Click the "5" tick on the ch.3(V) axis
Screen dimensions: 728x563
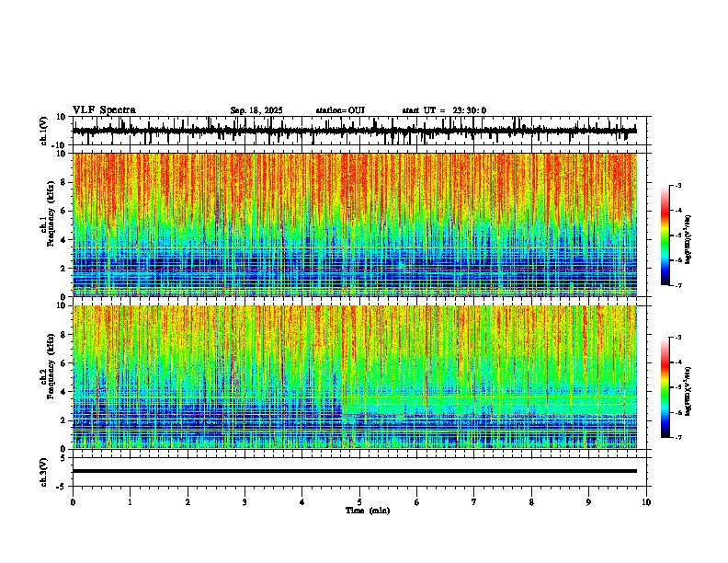[x=64, y=458]
